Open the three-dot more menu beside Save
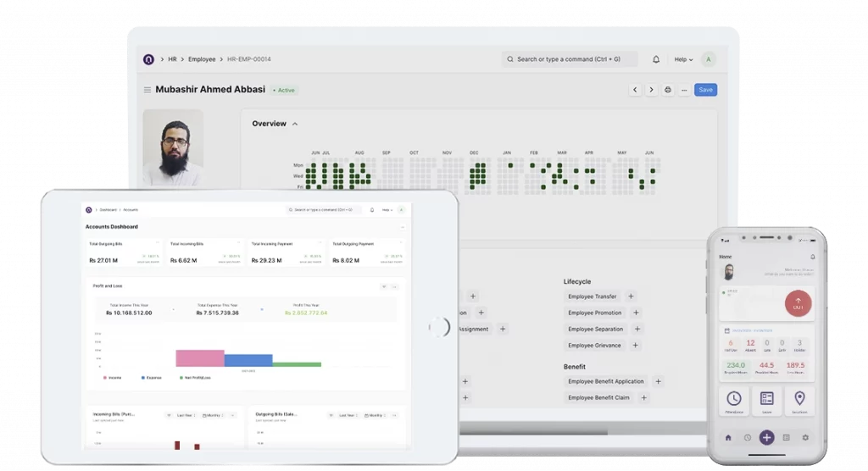 point(684,90)
